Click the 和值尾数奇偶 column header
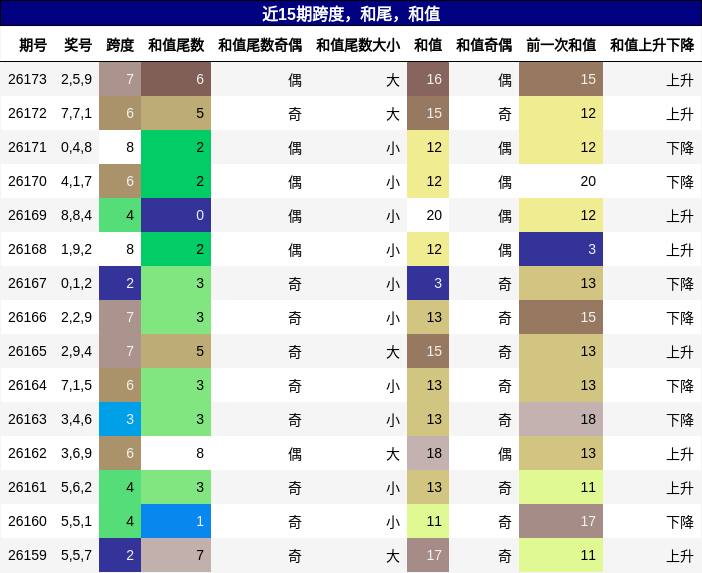Image resolution: width=702 pixels, height=573 pixels. point(260,45)
